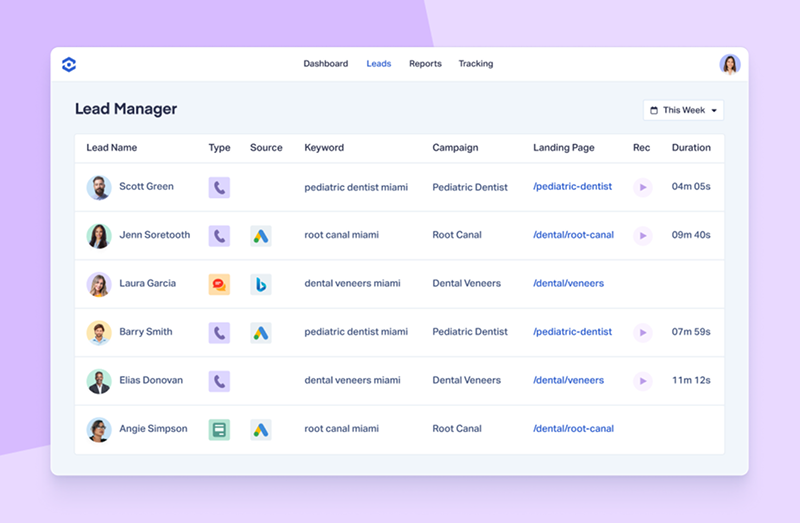This screenshot has height=523, width=800.
Task: Click Google Ads source icon for Angie Simpson
Action: 261,430
